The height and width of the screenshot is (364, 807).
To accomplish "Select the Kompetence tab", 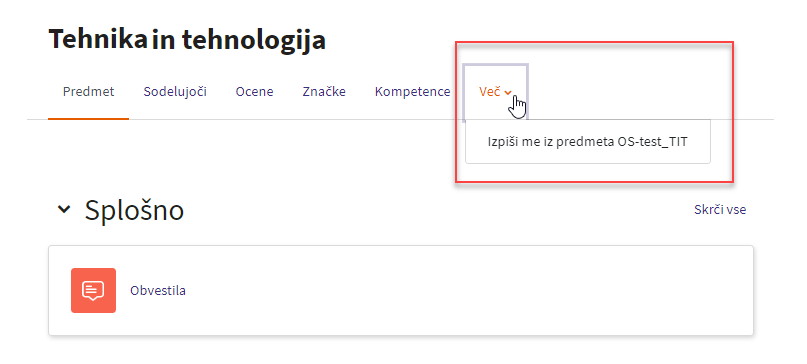I will (412, 92).
